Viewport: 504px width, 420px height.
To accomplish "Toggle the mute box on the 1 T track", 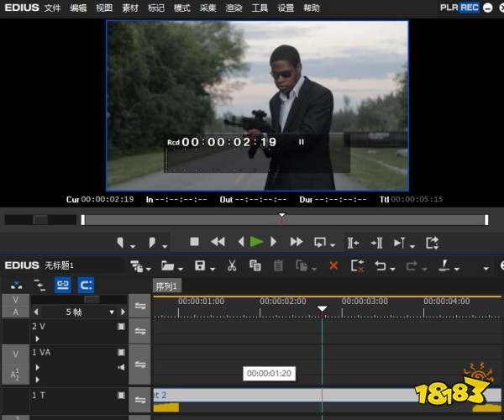I will point(121,395).
